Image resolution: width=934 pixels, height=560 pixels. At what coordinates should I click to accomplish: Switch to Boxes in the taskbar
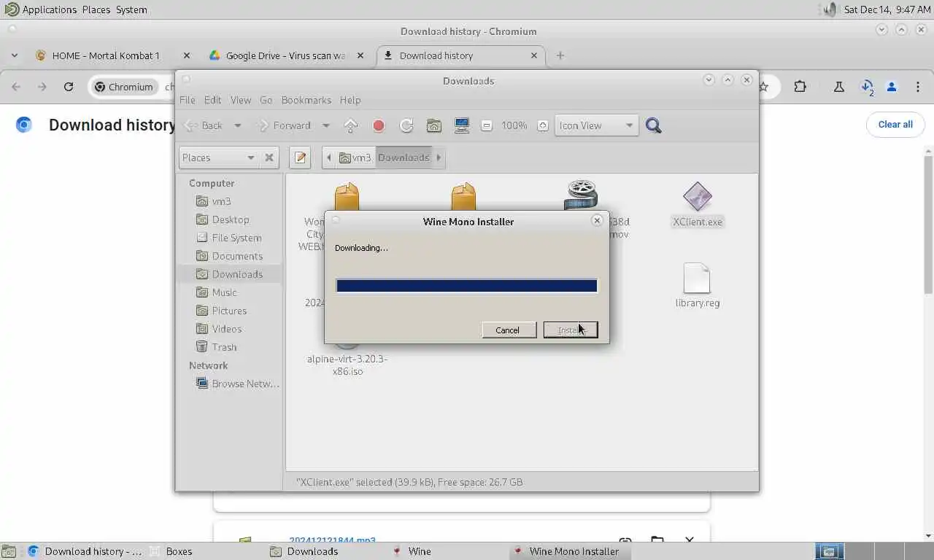pyautogui.click(x=179, y=551)
